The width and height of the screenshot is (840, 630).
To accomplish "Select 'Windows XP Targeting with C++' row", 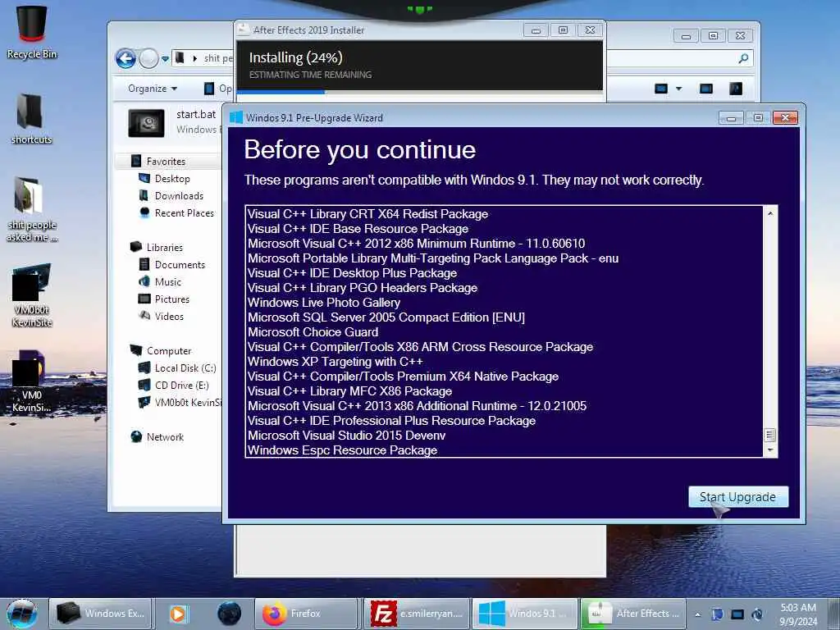I will coord(336,362).
